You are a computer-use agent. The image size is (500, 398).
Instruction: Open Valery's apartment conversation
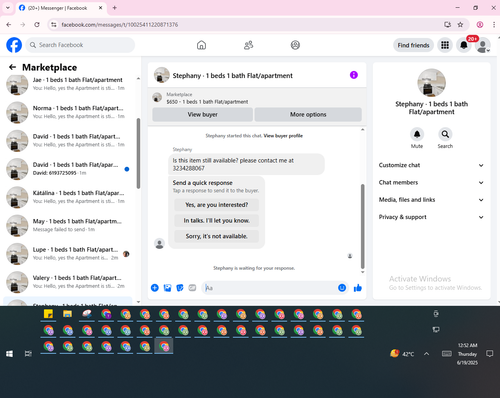68,282
